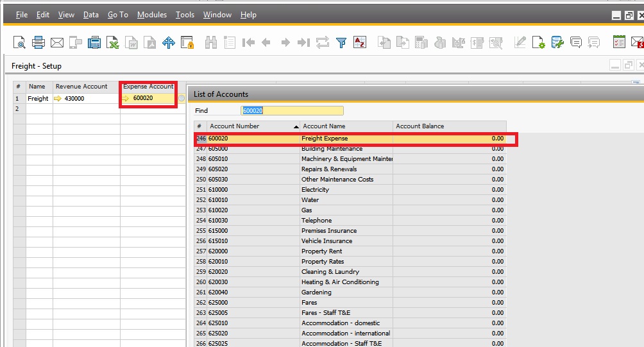The height and width of the screenshot is (347, 644).
Task: Click the Print icon
Action: click(38, 42)
